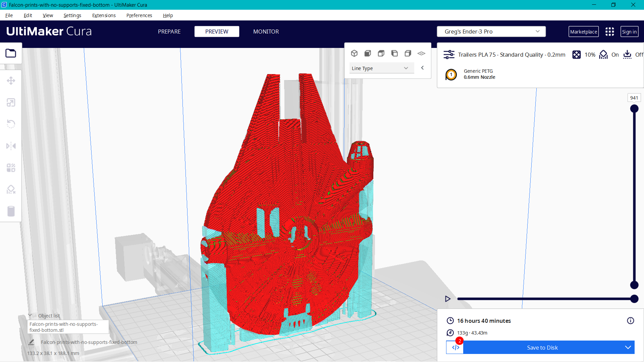The width and height of the screenshot is (644, 362).
Task: Open Per Model Settings tool
Action: click(x=11, y=168)
